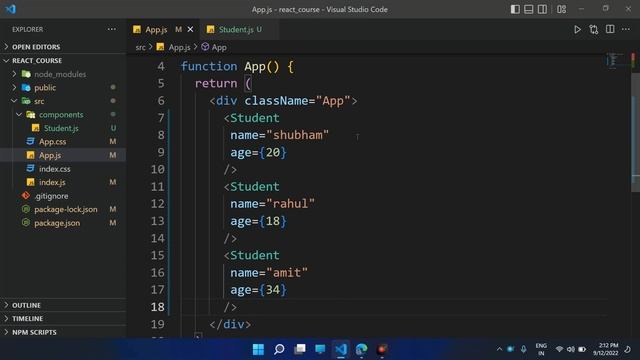
Task: Show hidden tray icons chevron
Action: [499, 349]
